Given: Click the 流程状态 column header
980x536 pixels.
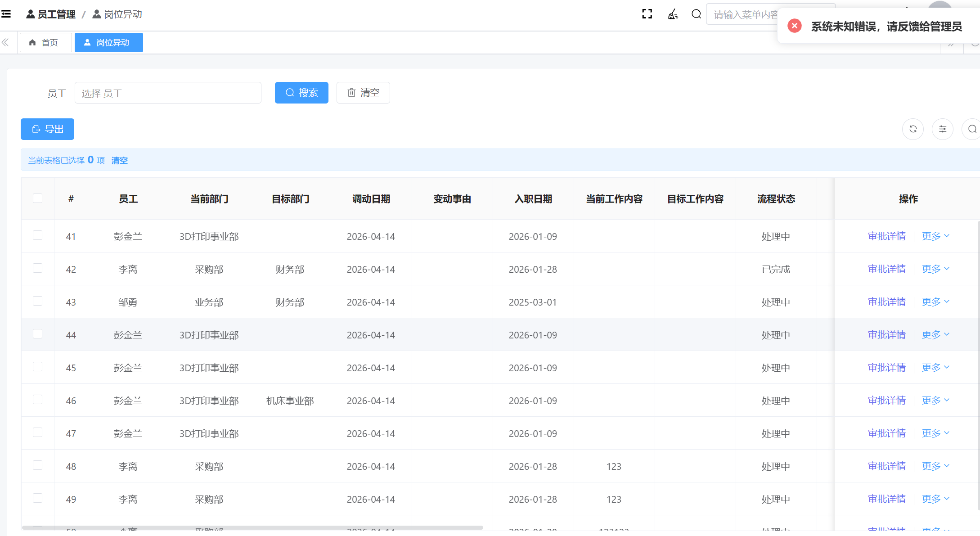Looking at the screenshot, I should point(776,199).
